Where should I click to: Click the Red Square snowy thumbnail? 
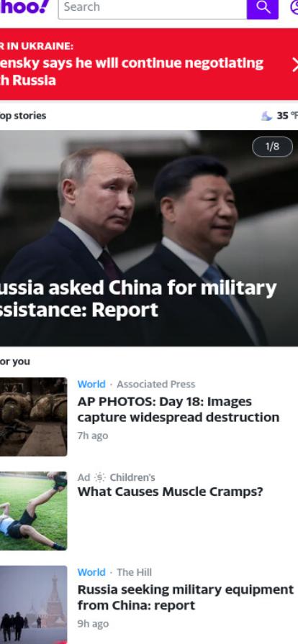(x=33, y=604)
